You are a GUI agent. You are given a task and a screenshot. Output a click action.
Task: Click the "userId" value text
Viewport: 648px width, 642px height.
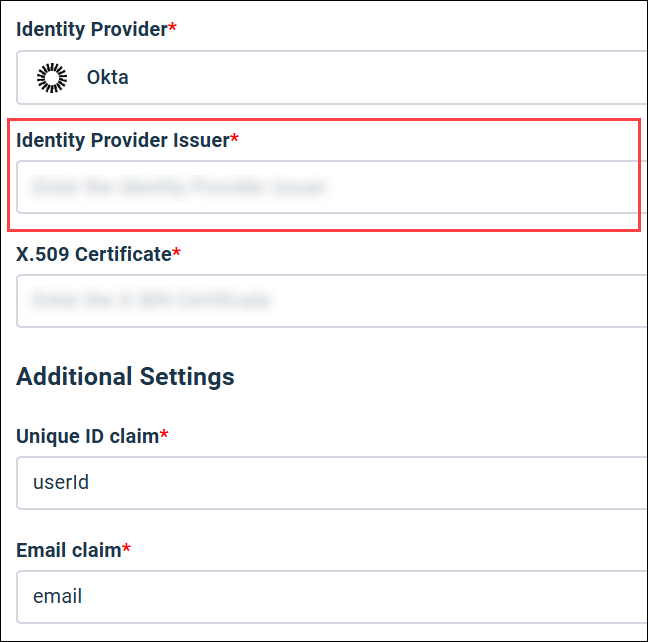(61, 483)
